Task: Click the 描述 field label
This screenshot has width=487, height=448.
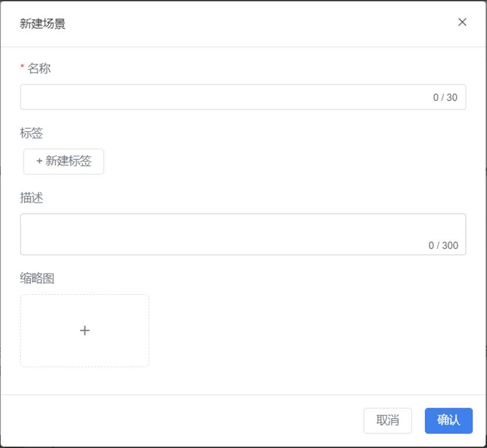Action: (x=32, y=198)
